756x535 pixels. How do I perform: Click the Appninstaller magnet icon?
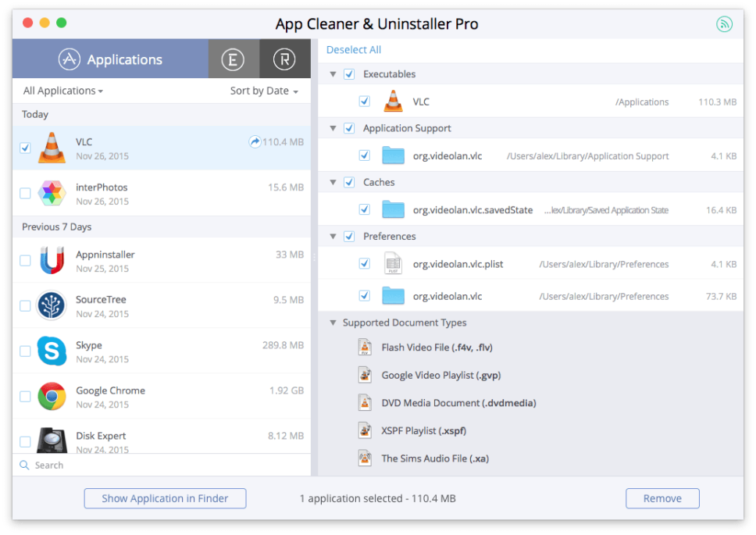[52, 260]
